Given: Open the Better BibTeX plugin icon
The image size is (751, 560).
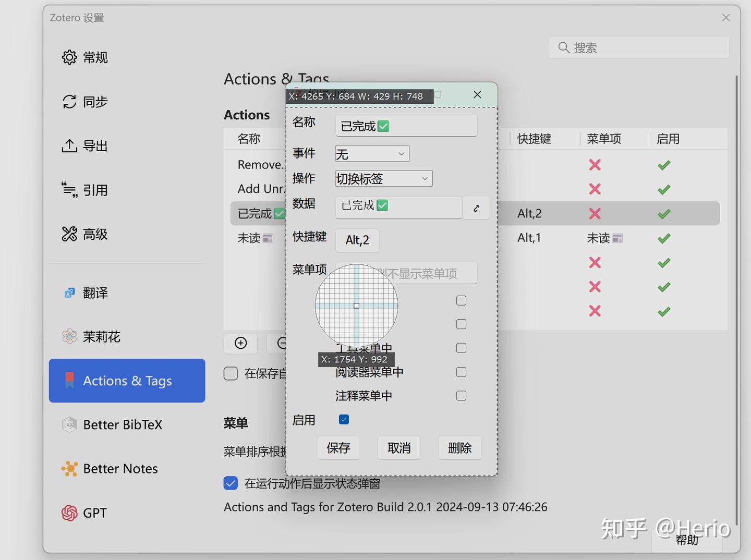Looking at the screenshot, I should click(69, 424).
